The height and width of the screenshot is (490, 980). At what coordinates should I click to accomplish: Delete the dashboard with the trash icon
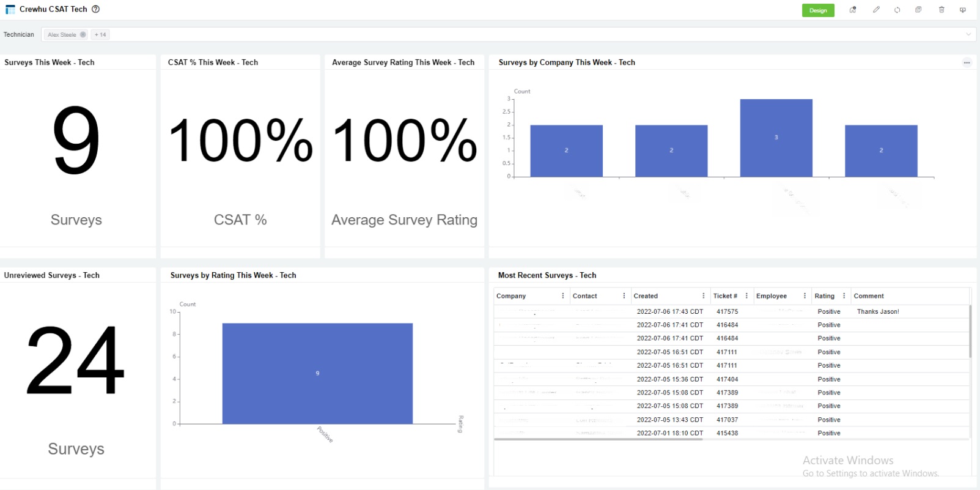[941, 10]
